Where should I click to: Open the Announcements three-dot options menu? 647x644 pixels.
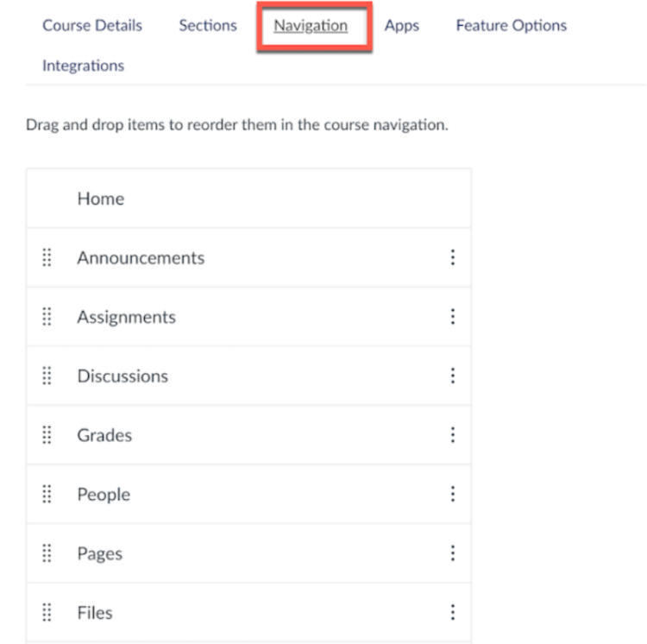452,257
